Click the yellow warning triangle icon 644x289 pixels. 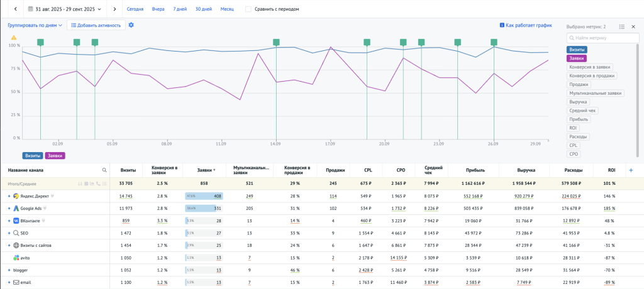click(13, 38)
